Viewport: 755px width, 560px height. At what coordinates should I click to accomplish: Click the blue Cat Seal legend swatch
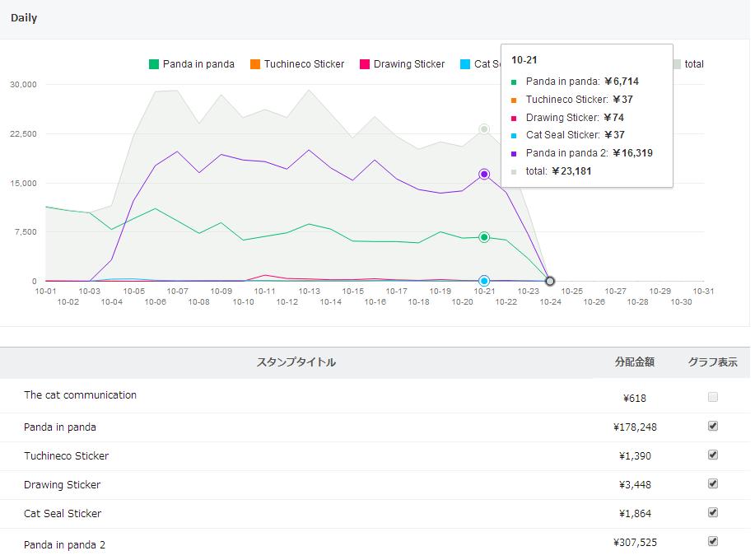(466, 64)
